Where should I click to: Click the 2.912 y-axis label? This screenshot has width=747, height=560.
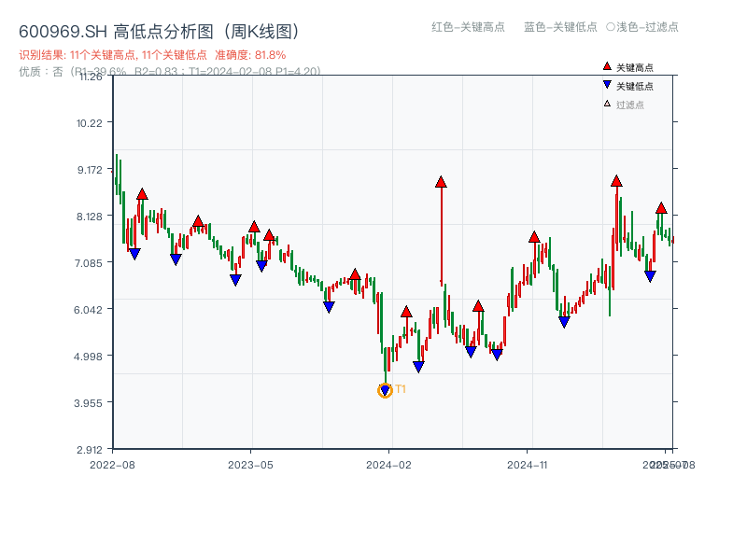(x=90, y=450)
